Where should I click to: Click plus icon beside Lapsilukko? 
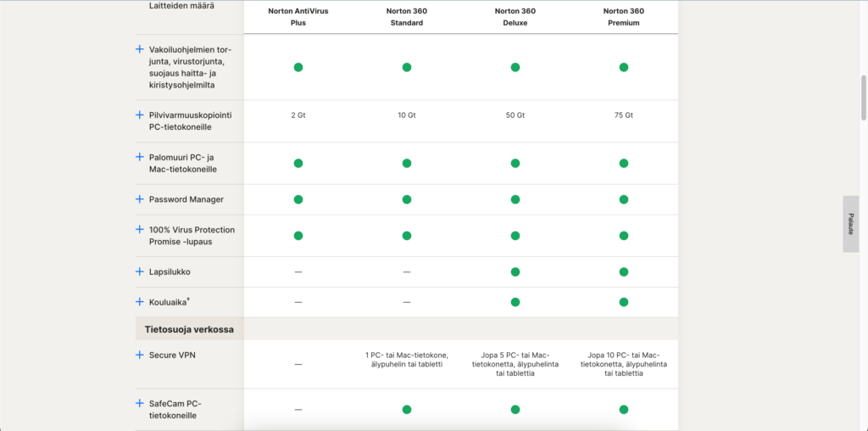pyautogui.click(x=140, y=271)
